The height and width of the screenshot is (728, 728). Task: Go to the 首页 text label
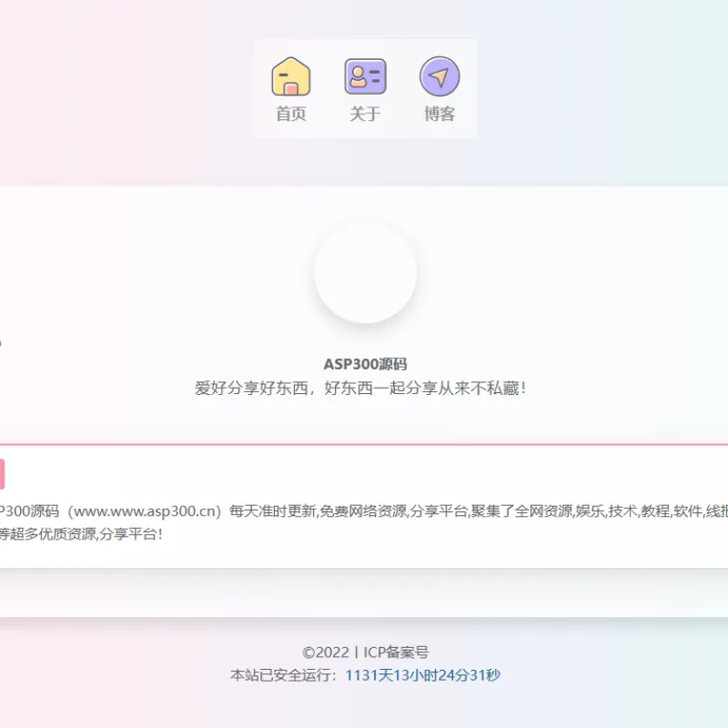click(x=291, y=114)
